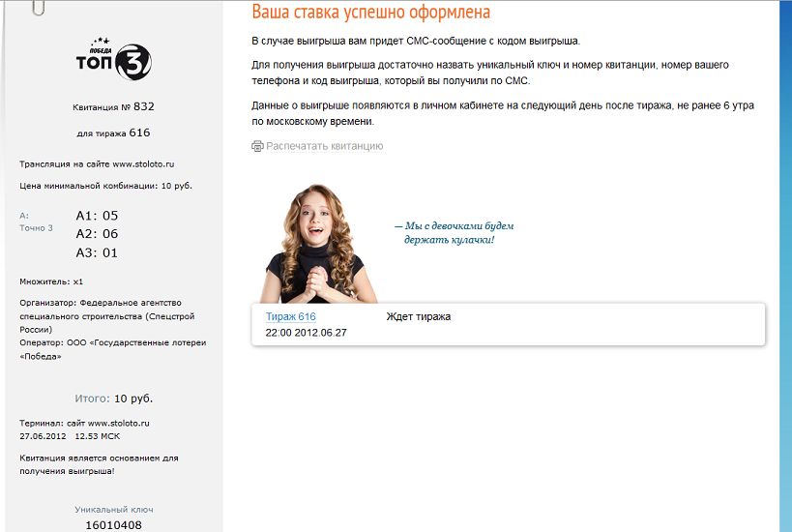Click the Точно 3 bet type label
This screenshot has height=532, width=792.
click(x=37, y=228)
